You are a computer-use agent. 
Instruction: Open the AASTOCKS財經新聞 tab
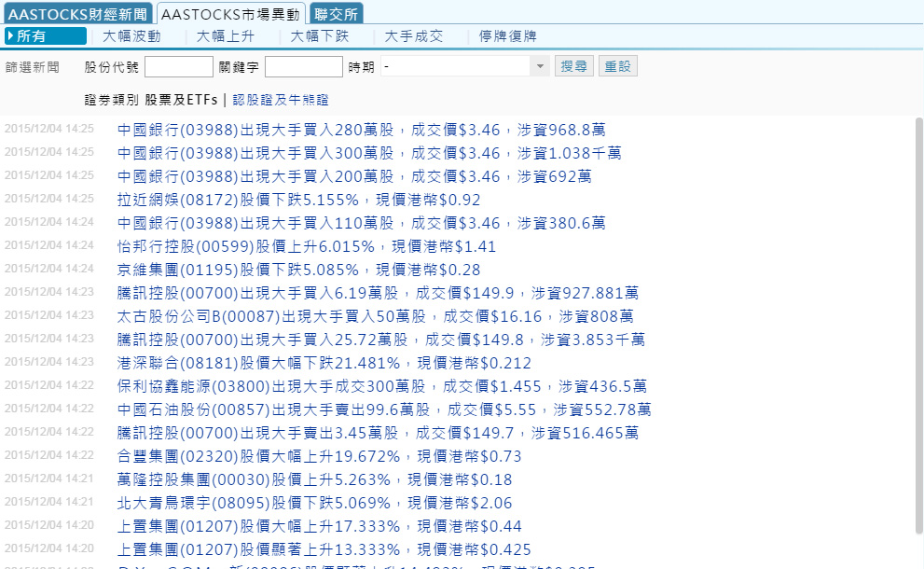coord(77,14)
